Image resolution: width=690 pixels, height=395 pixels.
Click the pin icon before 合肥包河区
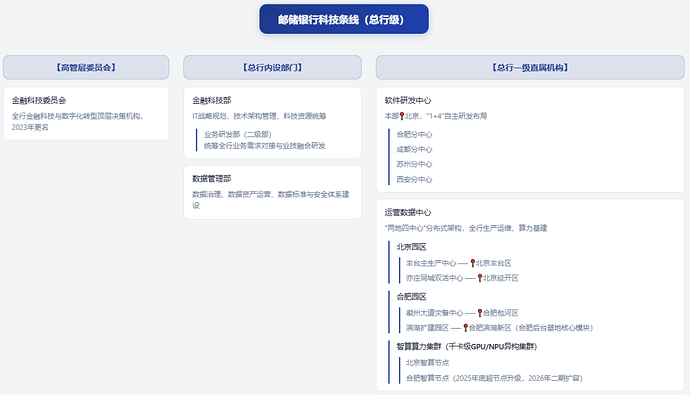point(480,313)
